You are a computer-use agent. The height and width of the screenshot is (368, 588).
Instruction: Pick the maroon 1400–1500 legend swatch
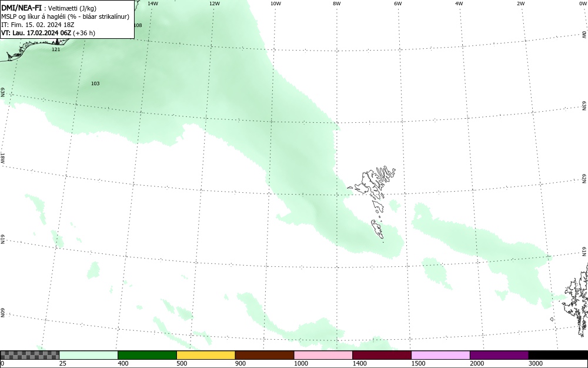click(x=382, y=355)
